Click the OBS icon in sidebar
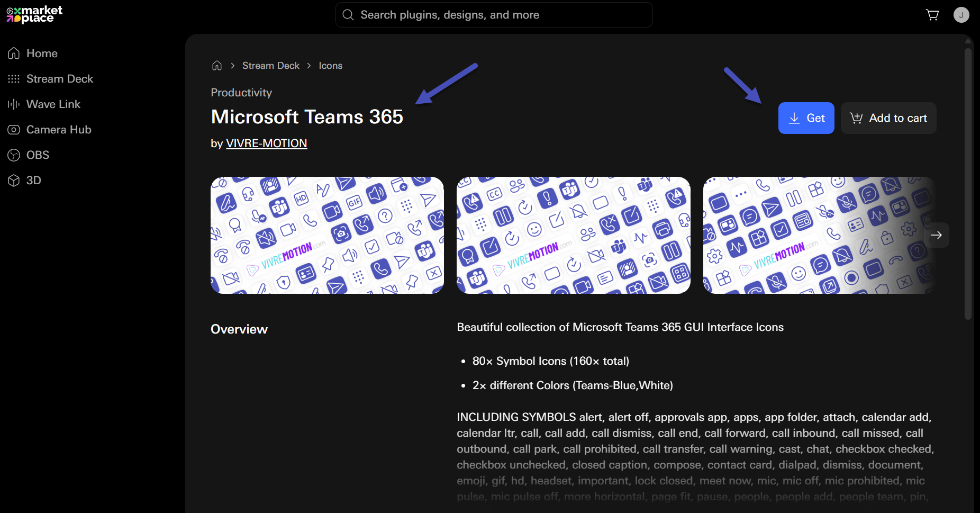This screenshot has height=513, width=980. click(13, 155)
